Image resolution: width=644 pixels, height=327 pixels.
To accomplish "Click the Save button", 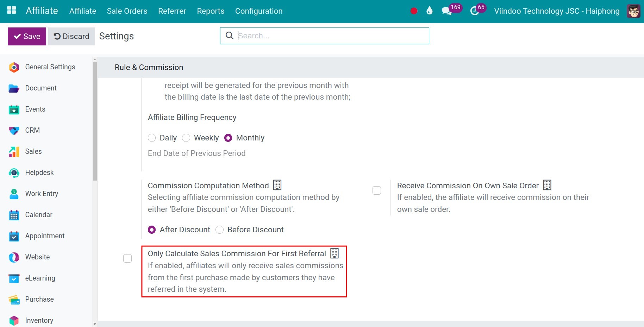I will click(27, 37).
